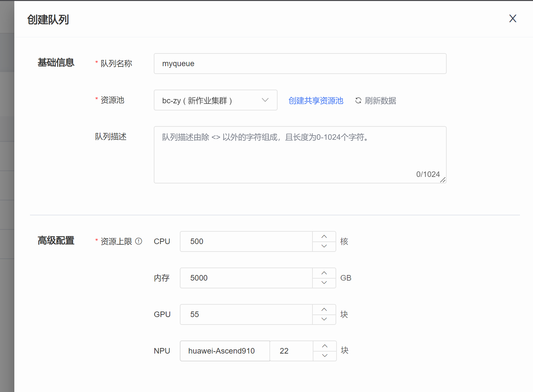Click the GPU value field
The height and width of the screenshot is (392, 533).
tap(246, 314)
